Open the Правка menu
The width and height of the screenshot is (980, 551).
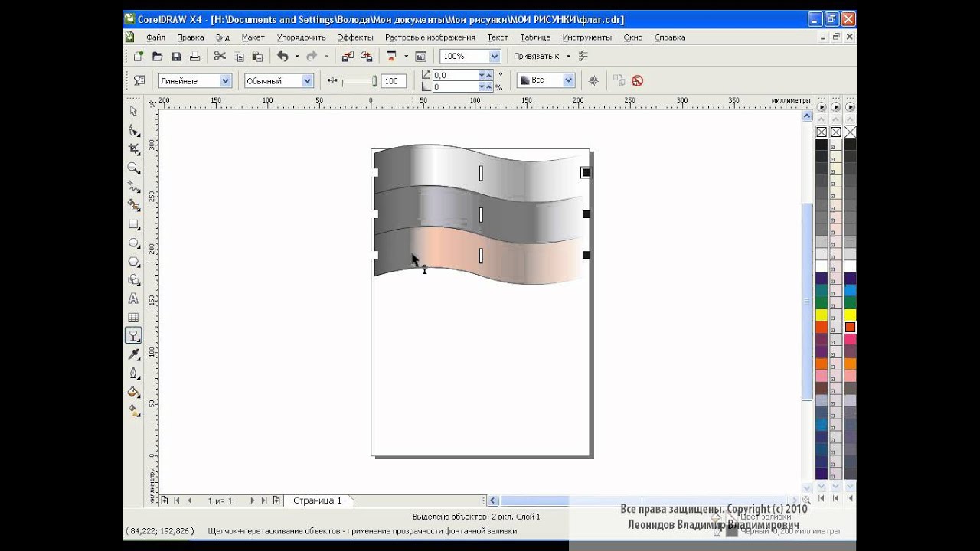point(190,37)
